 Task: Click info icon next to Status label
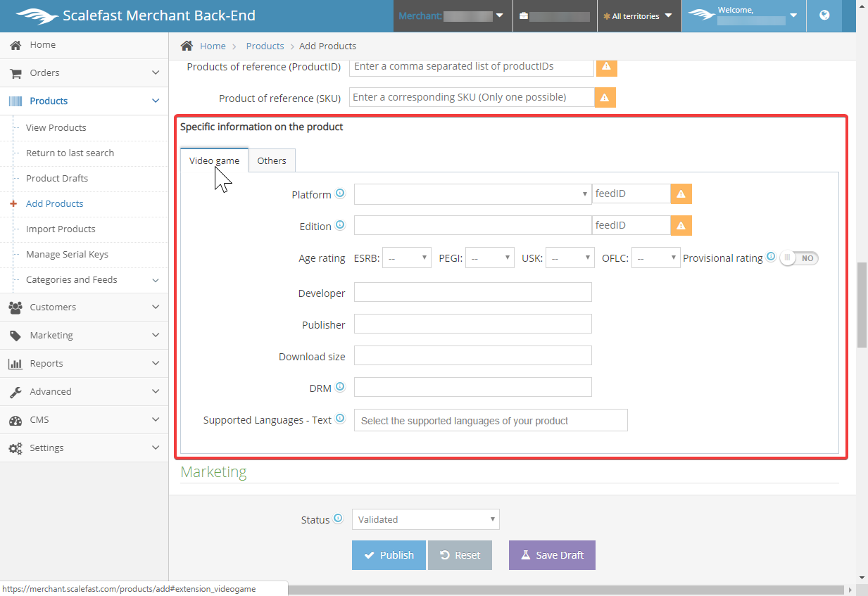tap(338, 519)
